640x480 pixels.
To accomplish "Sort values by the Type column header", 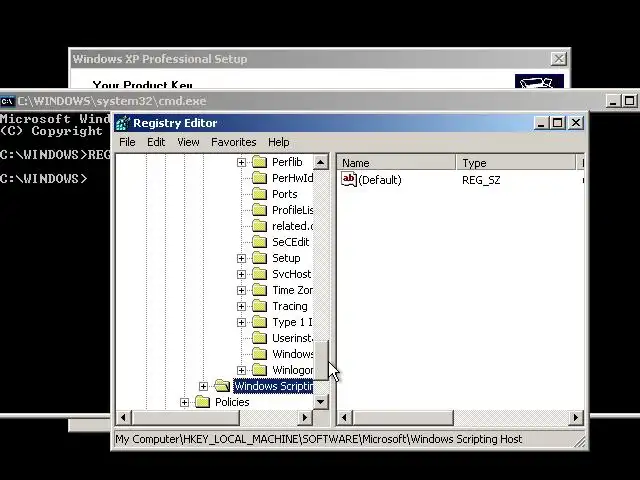I will 516,162.
